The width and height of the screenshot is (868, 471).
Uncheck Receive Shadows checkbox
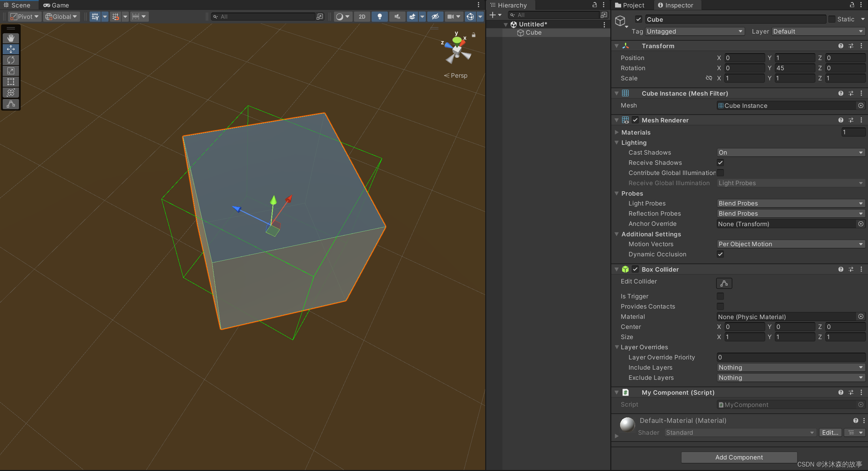[721, 163]
